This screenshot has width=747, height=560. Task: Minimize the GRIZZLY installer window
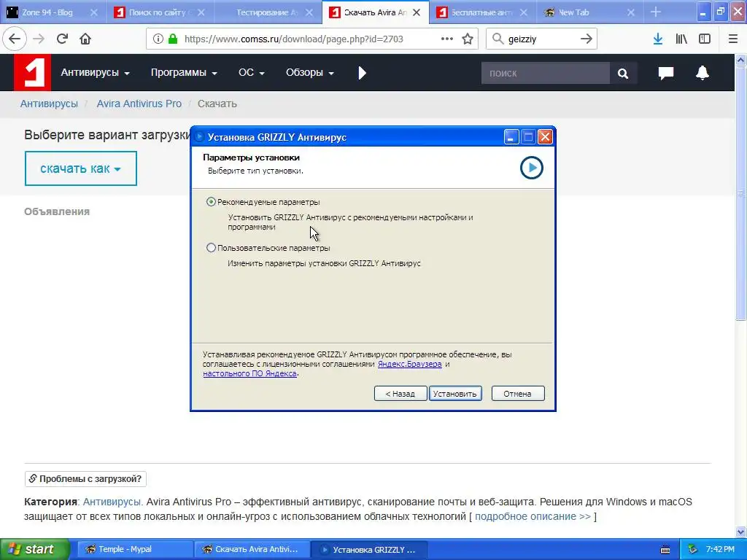point(511,138)
